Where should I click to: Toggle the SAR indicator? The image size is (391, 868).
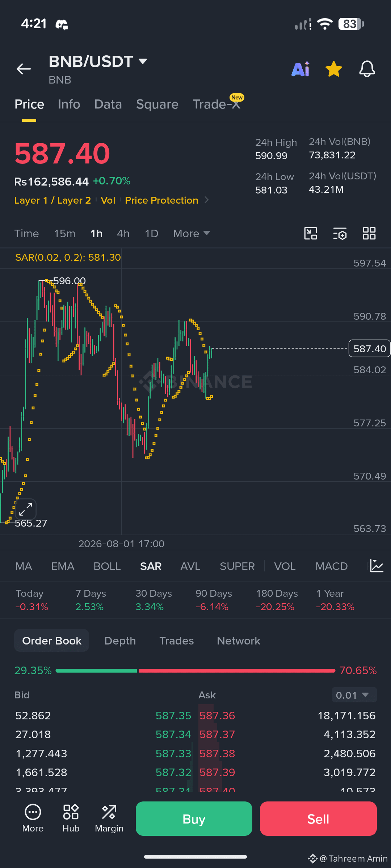[151, 566]
